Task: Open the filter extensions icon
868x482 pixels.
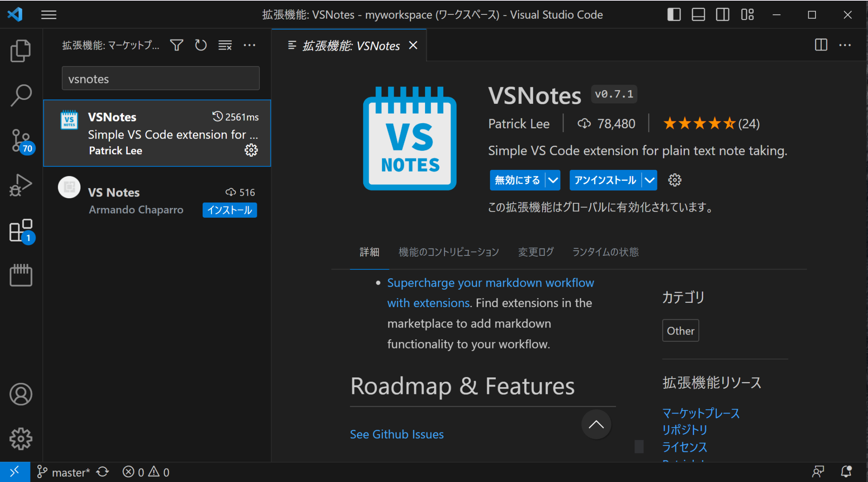Action: click(177, 45)
